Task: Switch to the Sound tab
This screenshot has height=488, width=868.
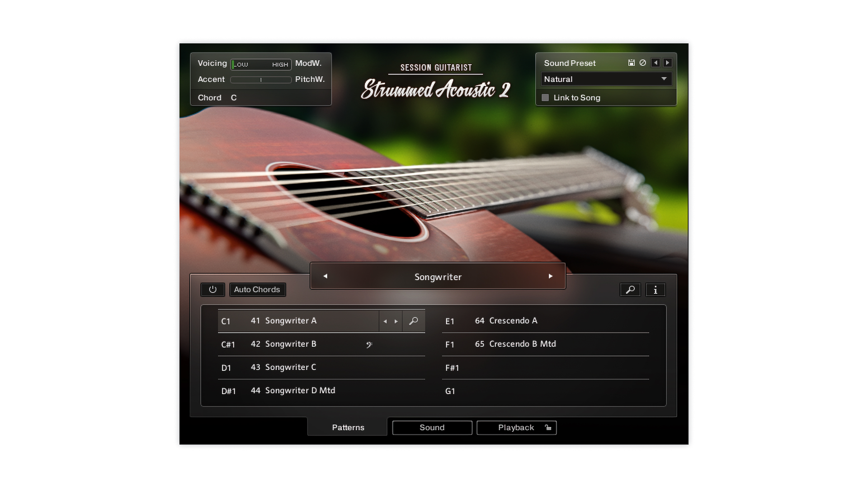Action: pyautogui.click(x=432, y=427)
